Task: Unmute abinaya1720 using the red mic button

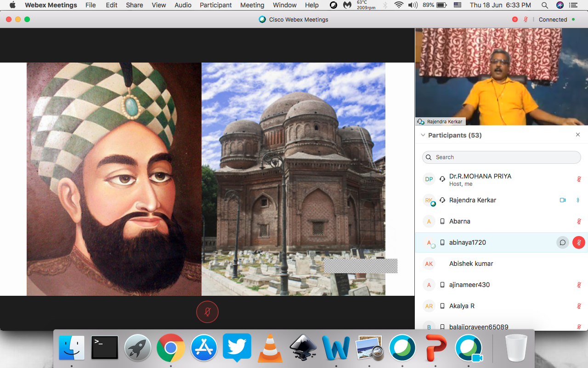Action: click(579, 242)
